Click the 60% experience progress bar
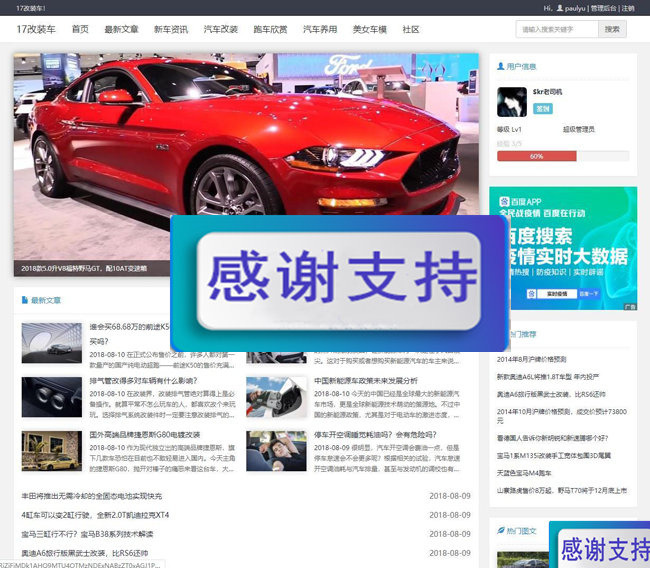This screenshot has height=568, width=650. (563, 156)
